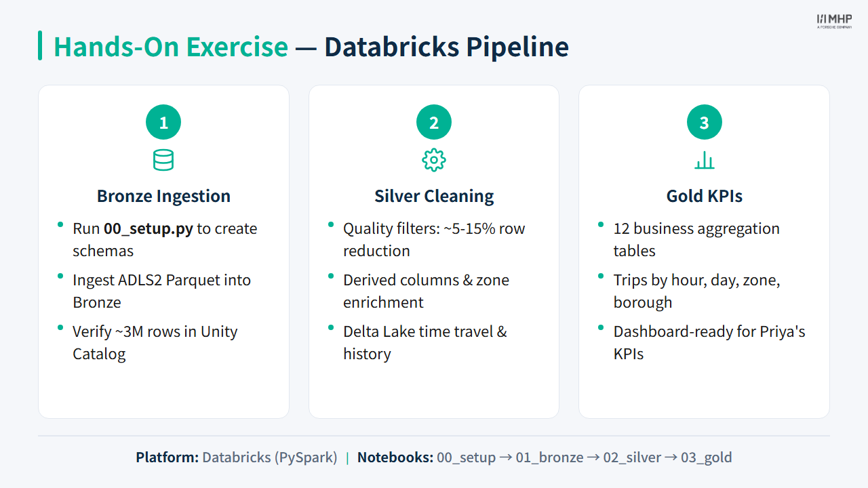Viewport: 868px width, 488px height.
Task: Click 'Quality filters: ~5-15% row reduction' bullet
Action: click(x=434, y=239)
